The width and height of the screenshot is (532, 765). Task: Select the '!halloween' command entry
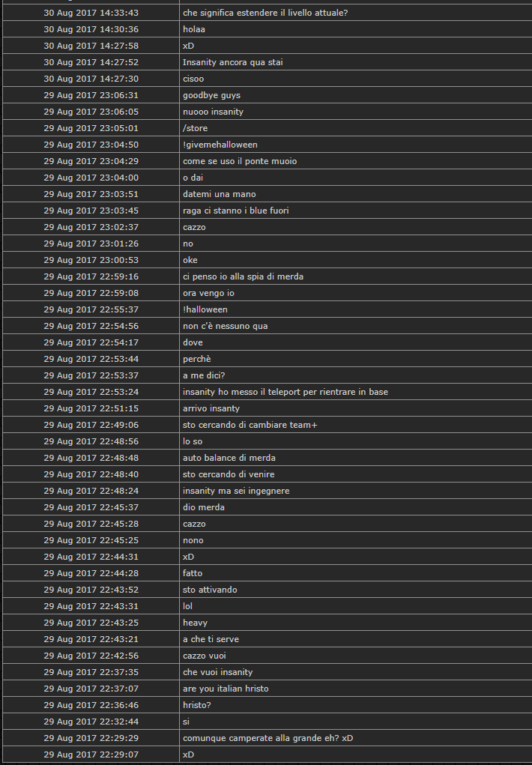[205, 309]
